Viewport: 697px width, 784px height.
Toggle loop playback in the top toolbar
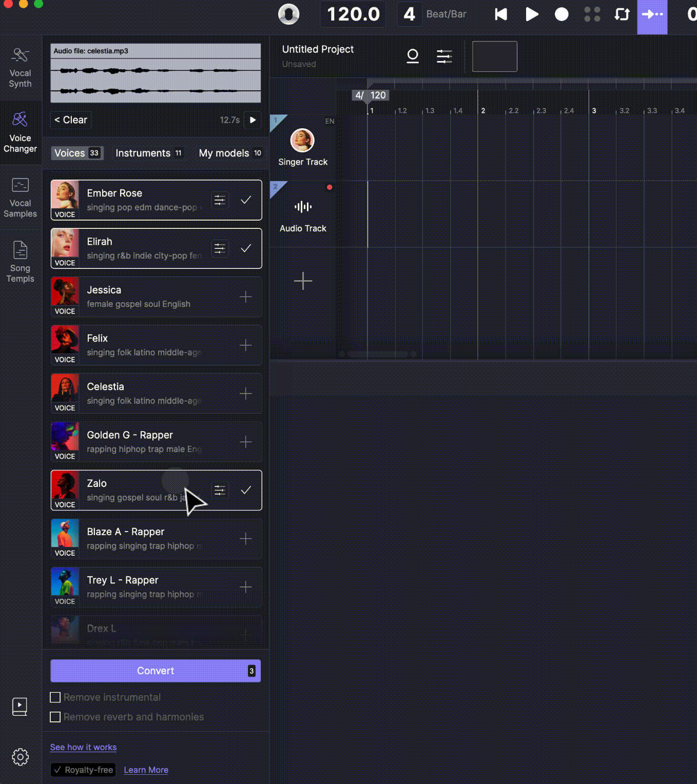pos(622,14)
